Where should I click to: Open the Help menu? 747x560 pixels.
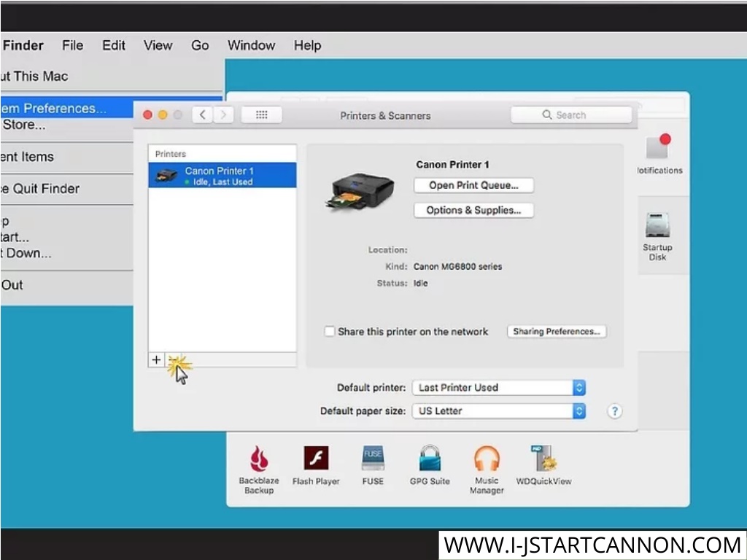click(x=307, y=45)
